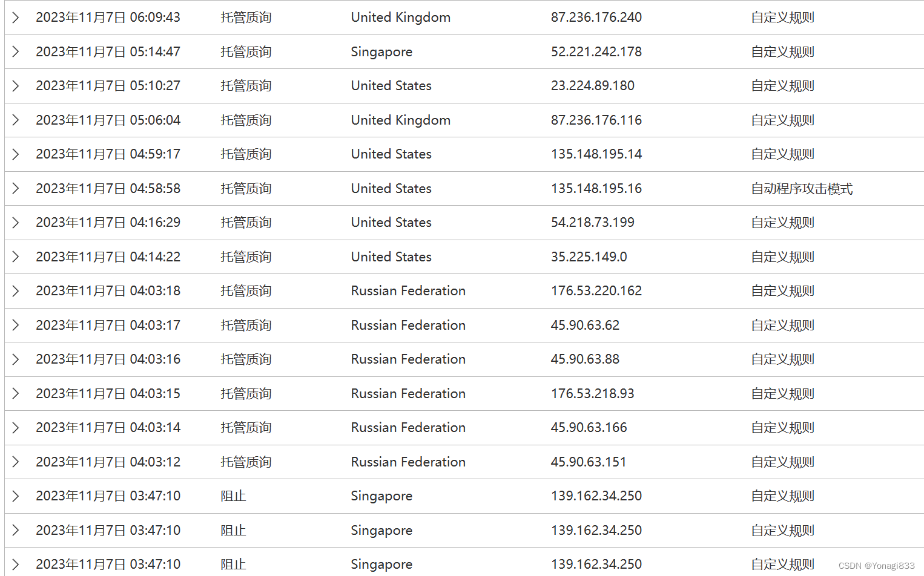Expand the 05:10:27 event row chevron
The width and height of the screenshot is (924, 576).
16,86
